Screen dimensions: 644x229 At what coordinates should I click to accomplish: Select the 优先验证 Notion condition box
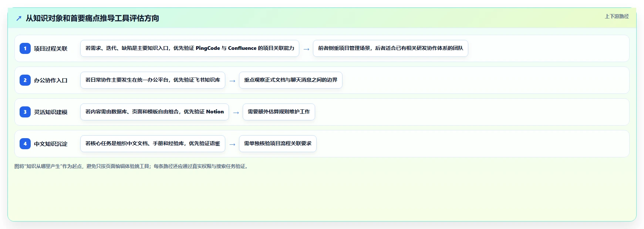pos(155,112)
